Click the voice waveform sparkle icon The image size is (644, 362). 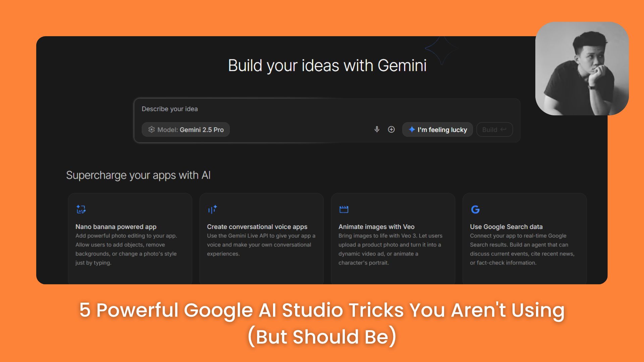click(212, 209)
